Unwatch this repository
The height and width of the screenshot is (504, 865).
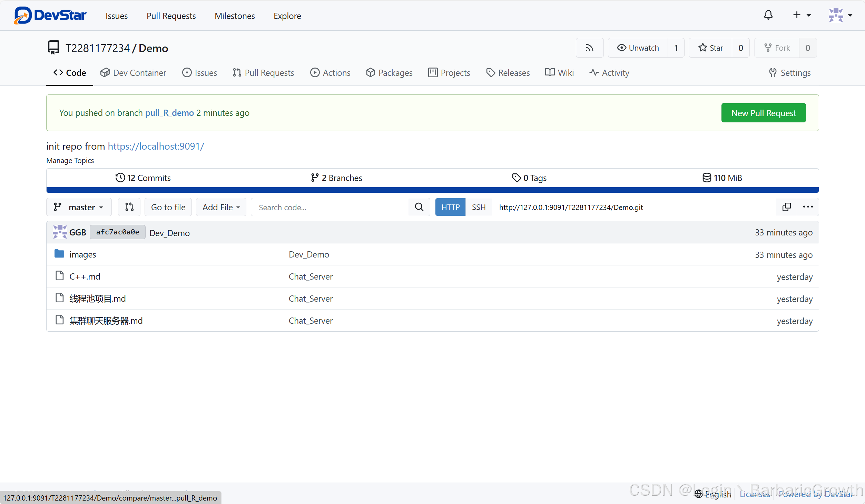click(638, 48)
